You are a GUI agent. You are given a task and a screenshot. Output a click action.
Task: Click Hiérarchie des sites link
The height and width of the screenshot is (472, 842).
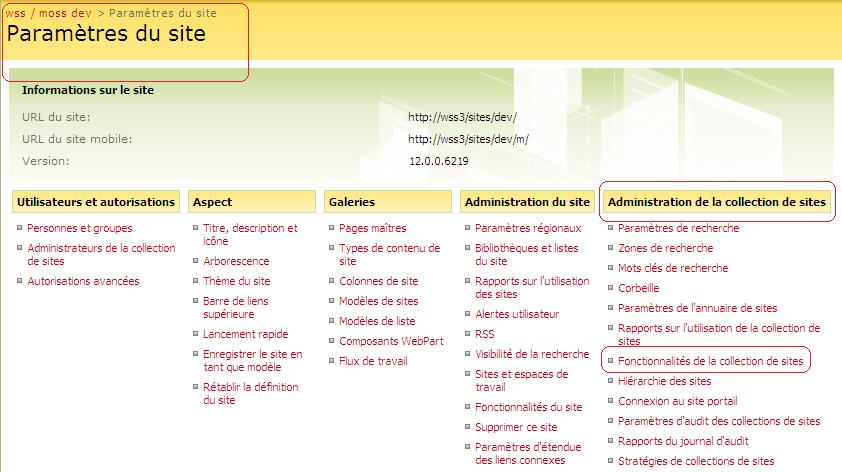[664, 381]
